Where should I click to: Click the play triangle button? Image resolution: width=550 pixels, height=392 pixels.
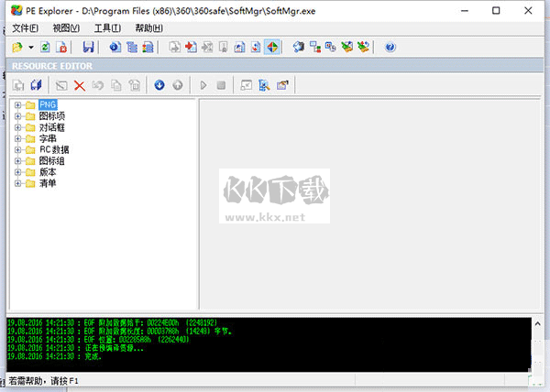coord(203,85)
